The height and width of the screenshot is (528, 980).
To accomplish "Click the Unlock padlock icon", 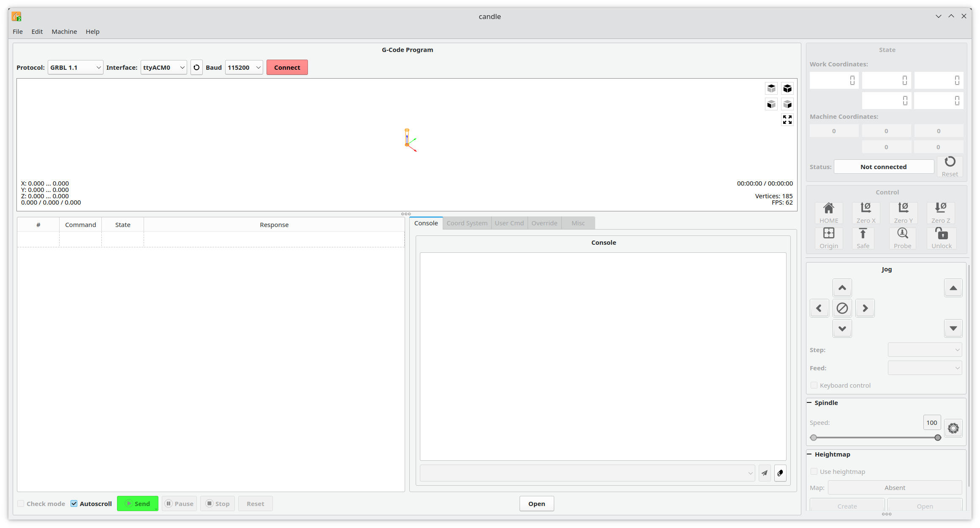I will (941, 238).
